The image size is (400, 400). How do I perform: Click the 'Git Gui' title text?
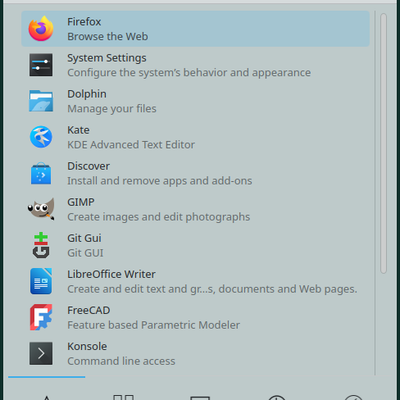(84, 238)
